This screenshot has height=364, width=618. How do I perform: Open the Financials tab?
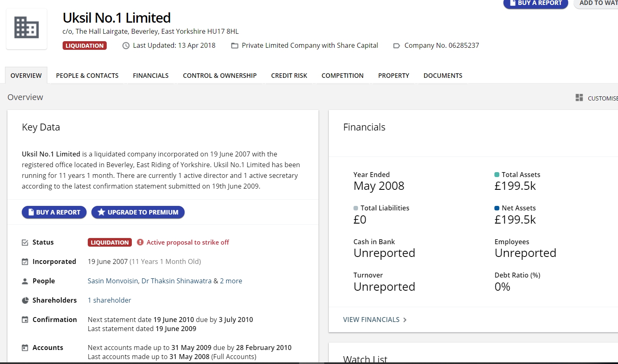click(x=150, y=76)
